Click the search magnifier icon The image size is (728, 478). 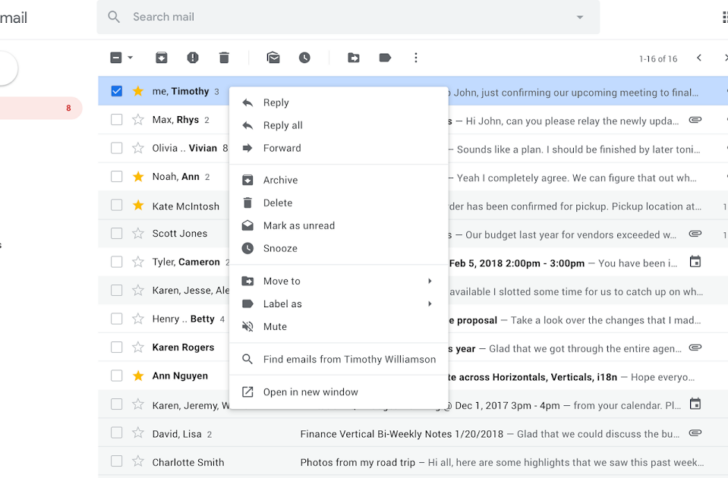point(114,17)
